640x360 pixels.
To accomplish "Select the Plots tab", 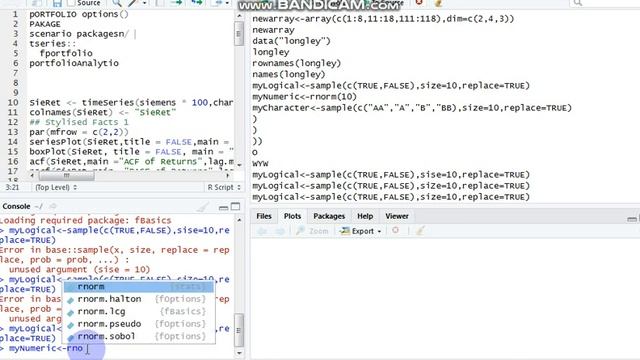I will pyautogui.click(x=292, y=216).
